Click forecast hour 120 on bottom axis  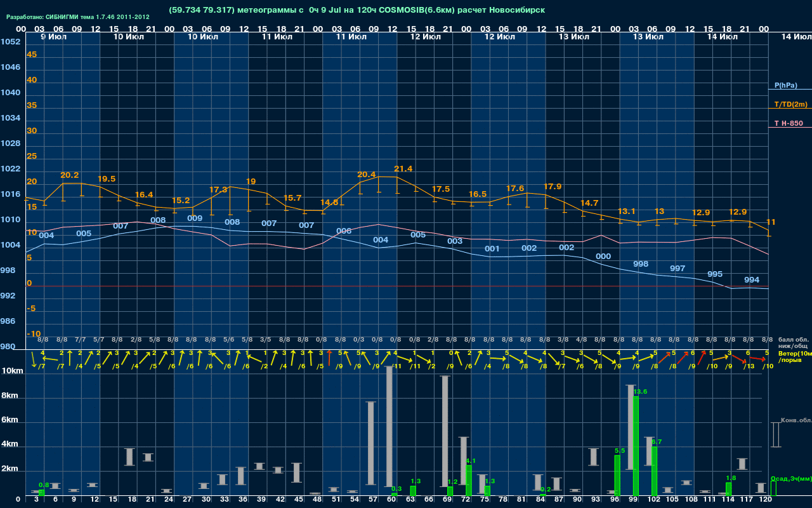[766, 500]
